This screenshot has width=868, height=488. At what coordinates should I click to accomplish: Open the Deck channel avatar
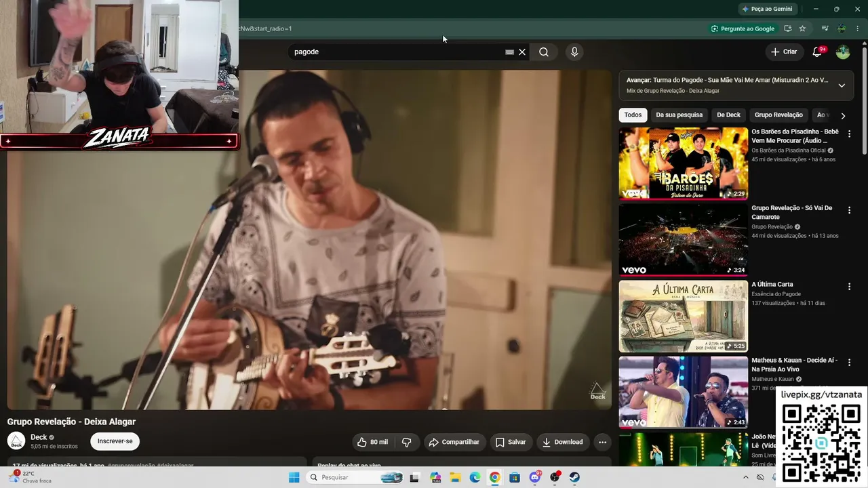[16, 441]
